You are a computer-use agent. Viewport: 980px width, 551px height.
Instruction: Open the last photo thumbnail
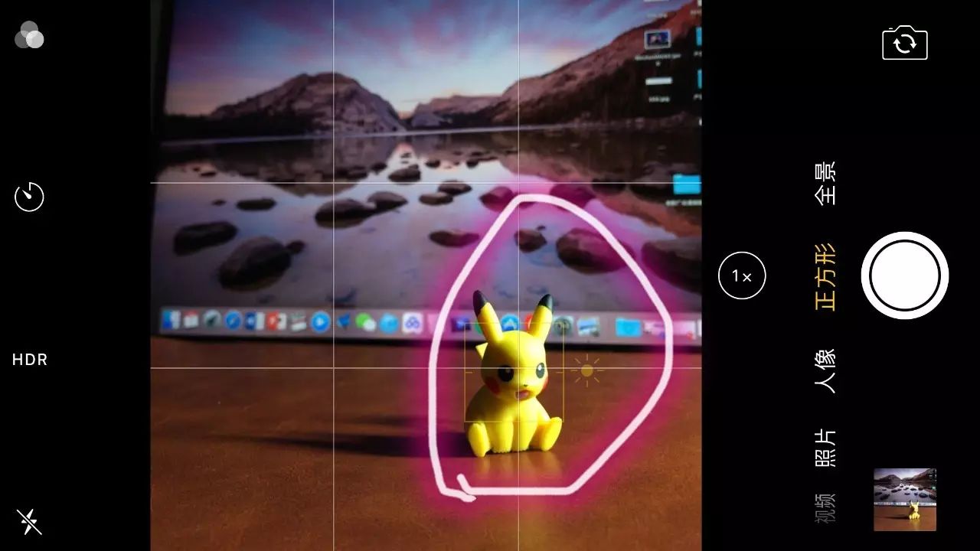click(x=905, y=500)
